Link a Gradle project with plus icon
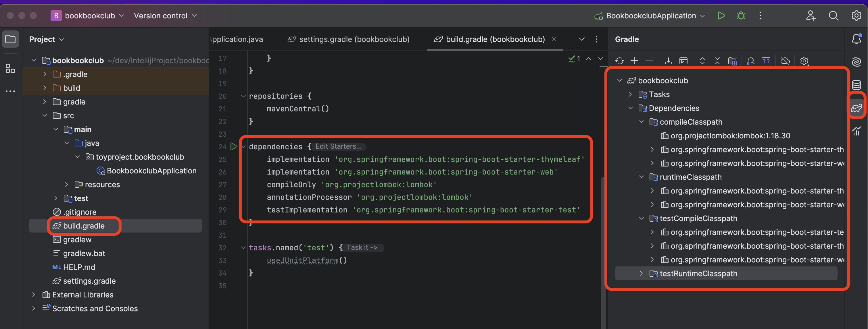Screen dimensions: 868x329 [634, 61]
